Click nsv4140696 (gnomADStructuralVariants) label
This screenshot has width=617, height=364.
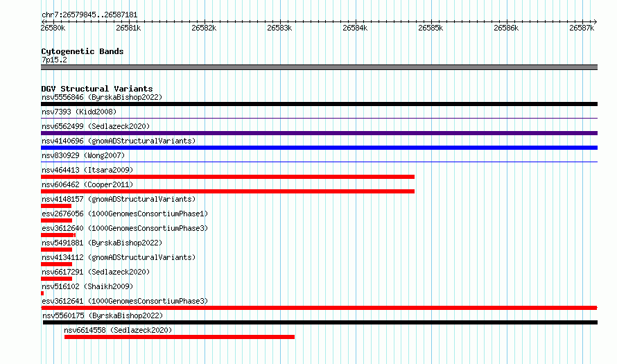pyautogui.click(x=119, y=141)
